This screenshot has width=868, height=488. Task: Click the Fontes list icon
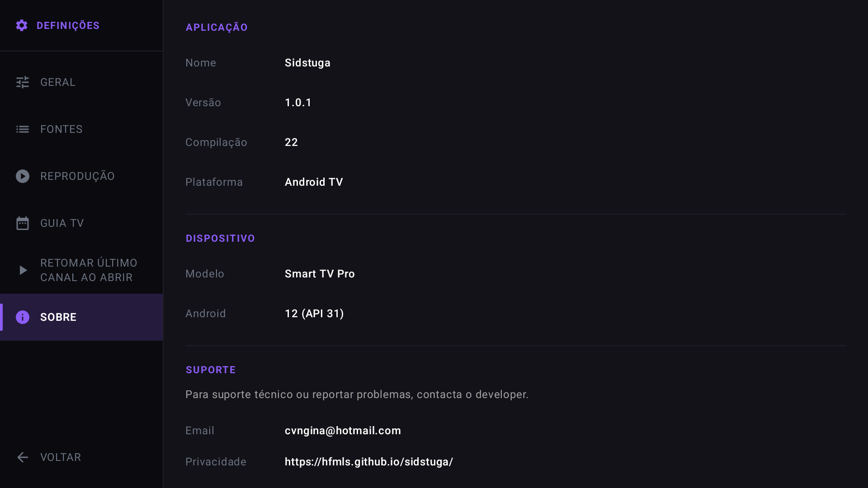click(23, 129)
